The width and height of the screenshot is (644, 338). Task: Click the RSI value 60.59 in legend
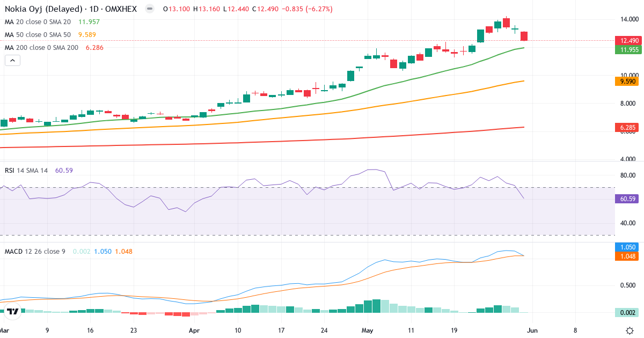[x=64, y=171]
